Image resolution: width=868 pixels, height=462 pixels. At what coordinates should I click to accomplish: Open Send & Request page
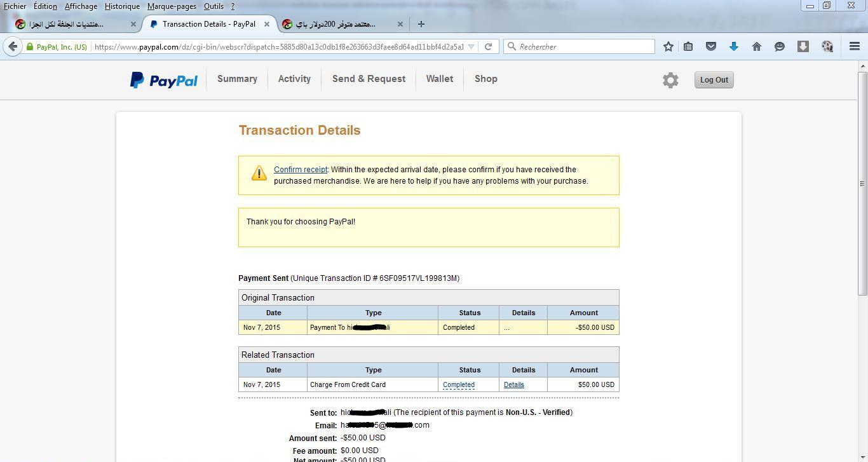(369, 79)
